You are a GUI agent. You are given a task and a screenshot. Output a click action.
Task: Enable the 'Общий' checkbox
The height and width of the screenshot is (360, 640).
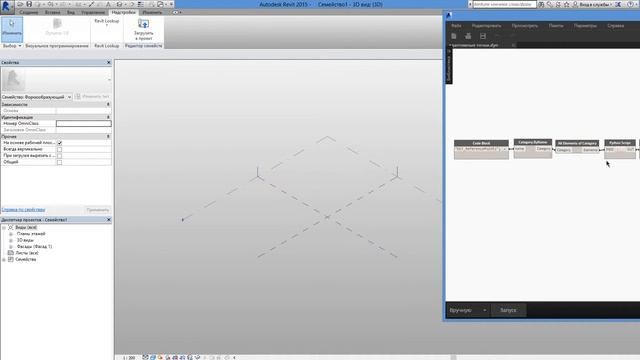click(x=60, y=162)
